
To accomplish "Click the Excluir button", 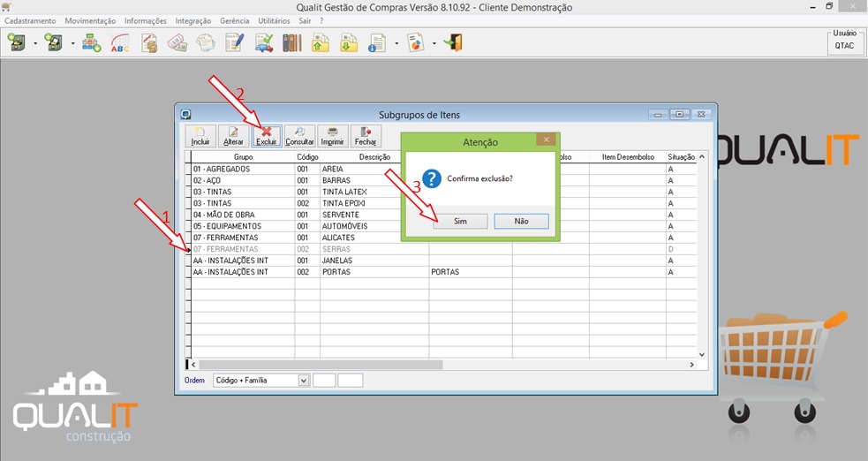I will pos(267,136).
